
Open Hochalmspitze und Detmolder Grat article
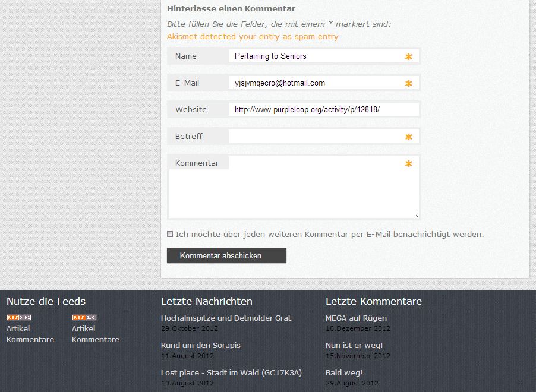coord(226,318)
